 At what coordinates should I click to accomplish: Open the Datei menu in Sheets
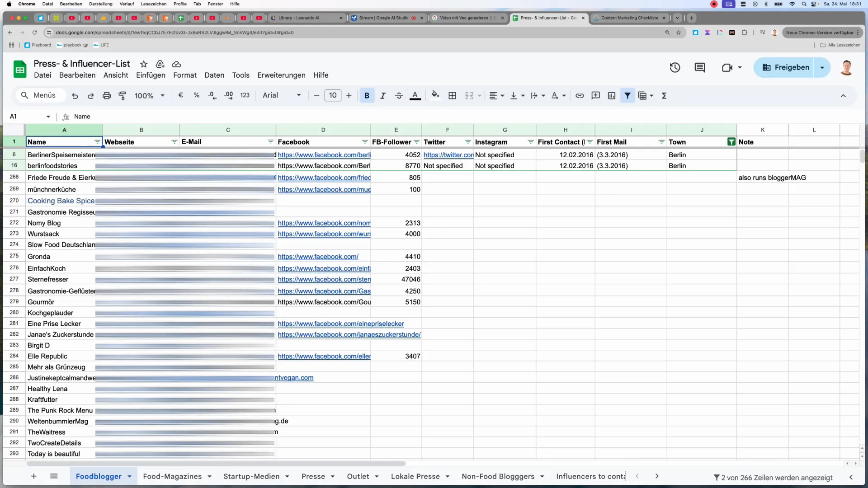[42, 75]
